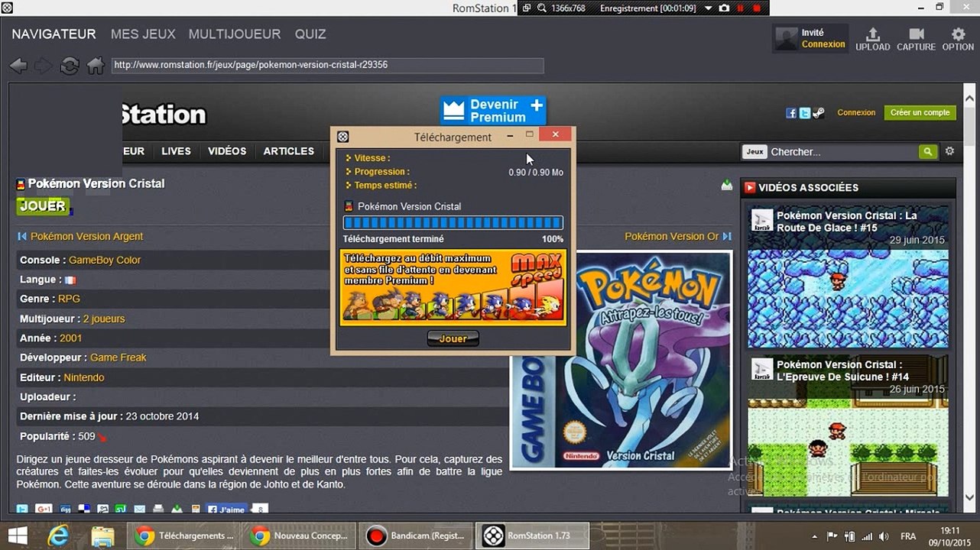Click the Bandicam magnifier icon
The width and height of the screenshot is (980, 550).
(x=542, y=8)
